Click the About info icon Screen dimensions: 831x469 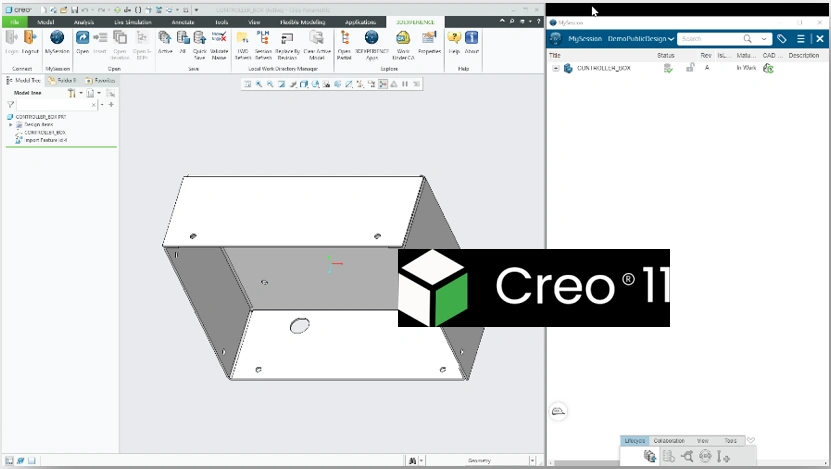point(472,38)
